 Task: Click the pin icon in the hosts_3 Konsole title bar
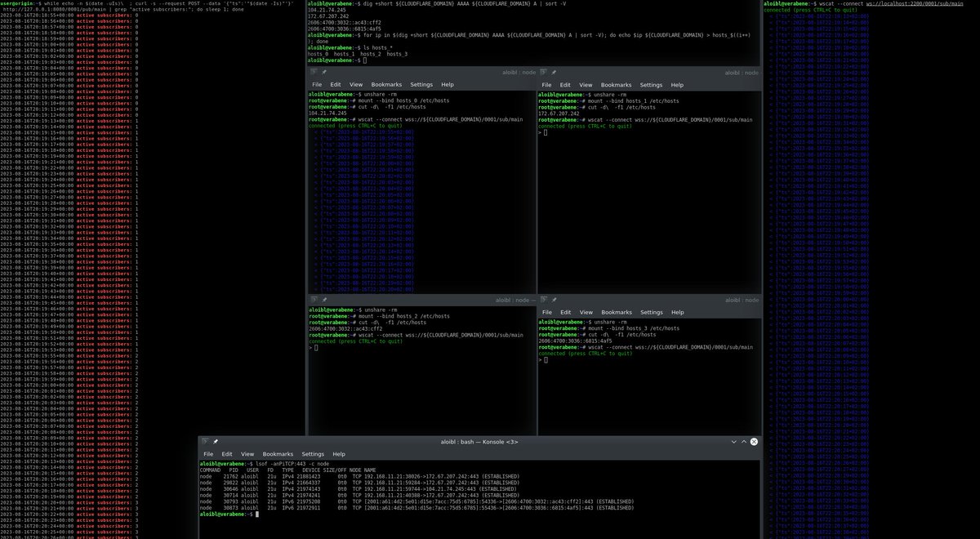(x=554, y=300)
